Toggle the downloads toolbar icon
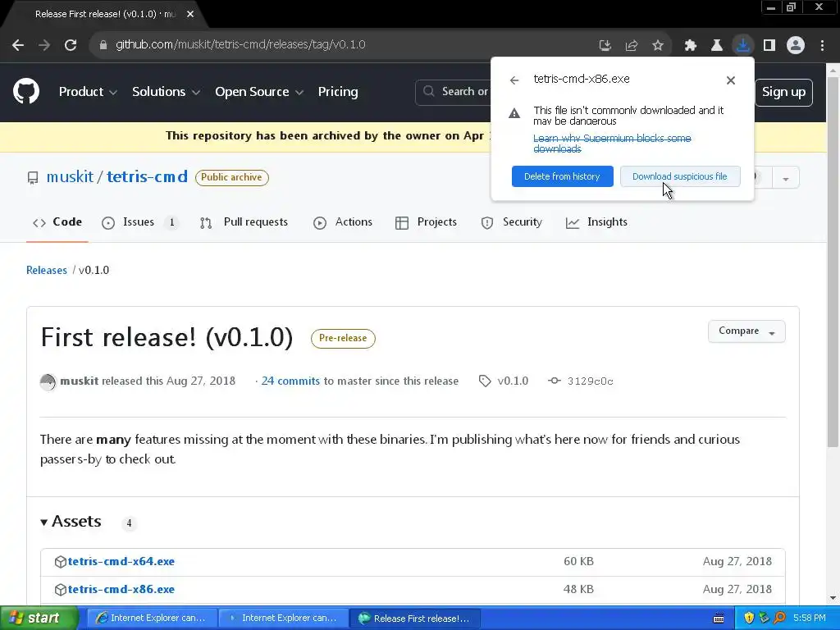The height and width of the screenshot is (630, 840). pyautogui.click(x=742, y=45)
